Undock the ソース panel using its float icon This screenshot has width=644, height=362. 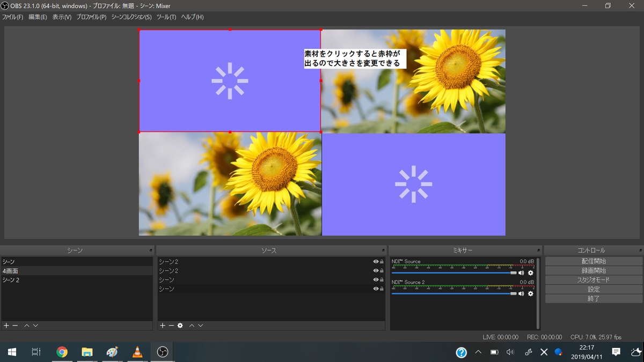tap(383, 250)
